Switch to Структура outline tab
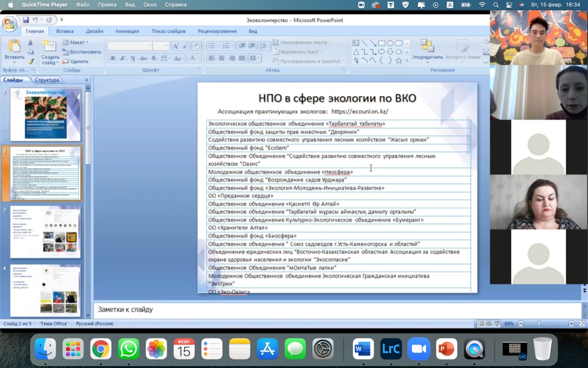588x368 pixels. 47,80
